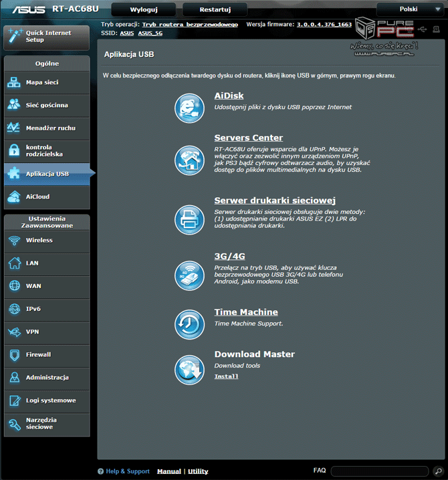Click the Narzędzia sieciowe wrench icon

click(x=15, y=424)
